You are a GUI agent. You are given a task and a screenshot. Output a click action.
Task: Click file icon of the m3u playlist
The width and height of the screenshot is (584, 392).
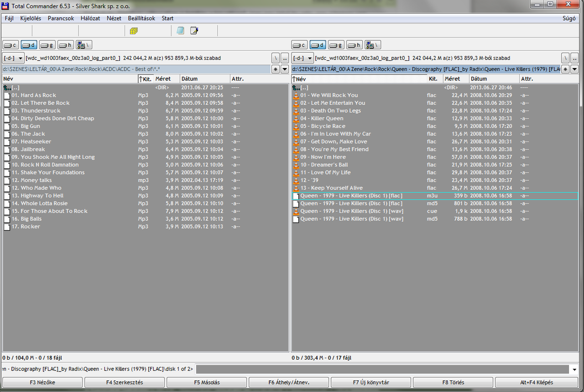(x=296, y=196)
